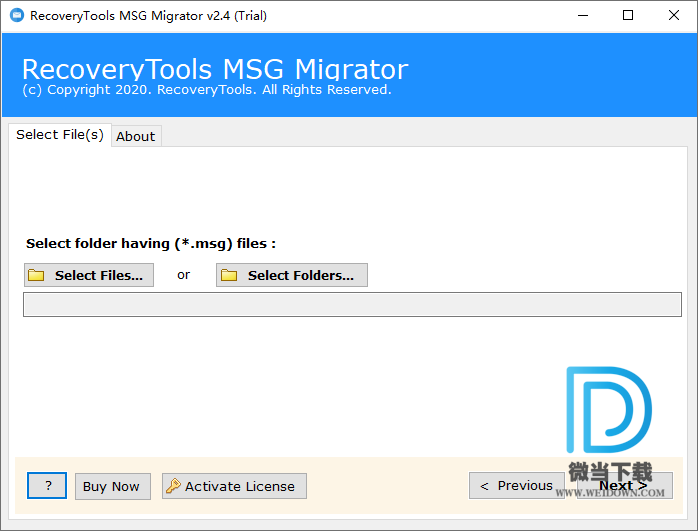Click the "Select folder having (*.msg) files :" label
The height and width of the screenshot is (531, 698).
[151, 244]
